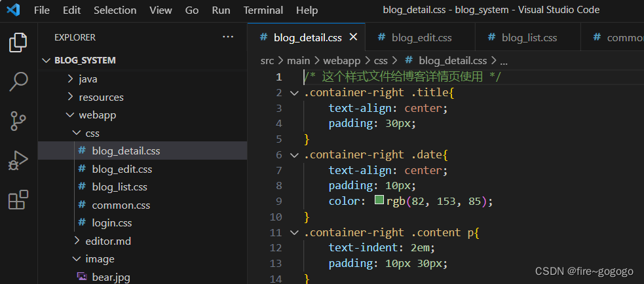Viewport: 644px width, 284px height.
Task: Open the Run menu
Action: point(221,10)
